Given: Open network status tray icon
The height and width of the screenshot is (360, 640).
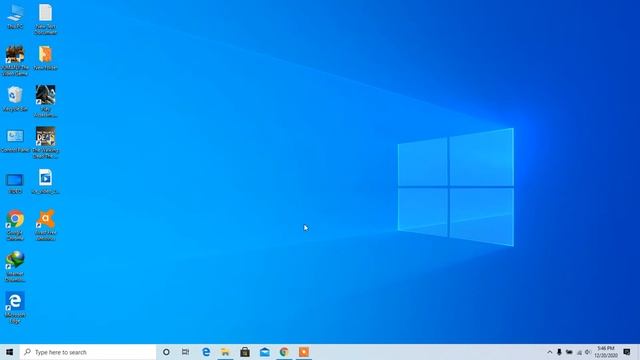Looking at the screenshot, I should coord(579,352).
